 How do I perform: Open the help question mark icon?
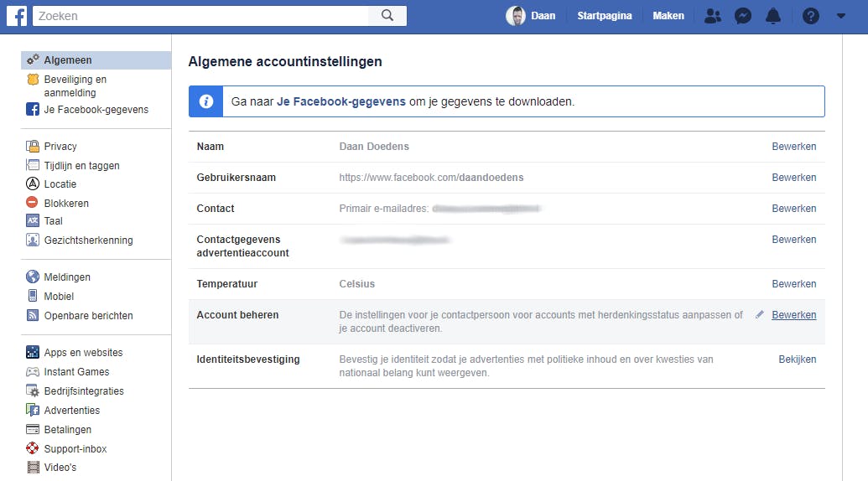click(x=810, y=16)
